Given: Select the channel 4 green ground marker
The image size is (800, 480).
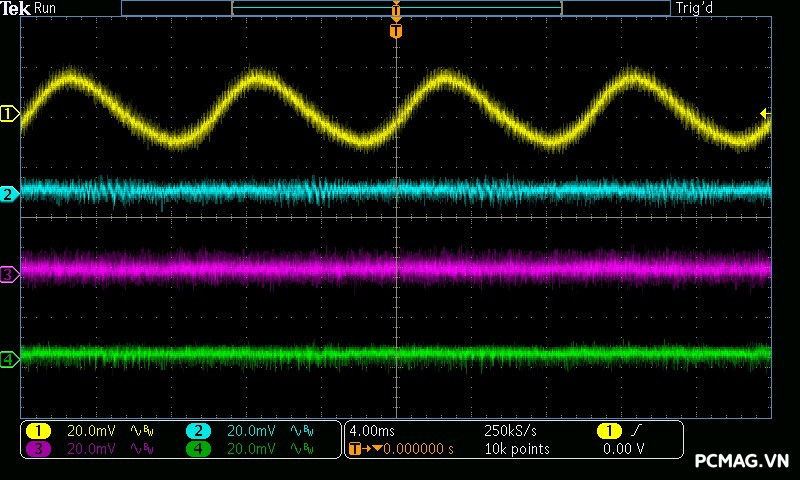Looking at the screenshot, I should pyautogui.click(x=9, y=359).
